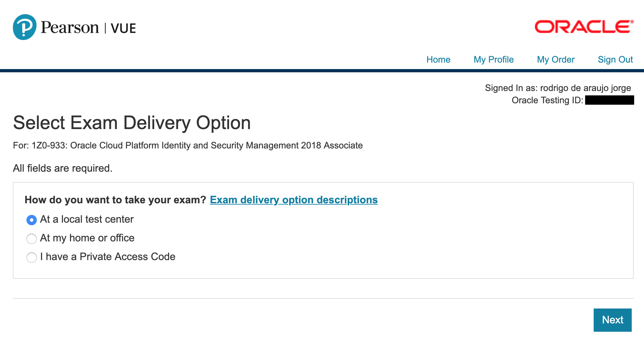Click the Next button
Image resolution: width=644 pixels, height=344 pixels.
[x=612, y=320]
